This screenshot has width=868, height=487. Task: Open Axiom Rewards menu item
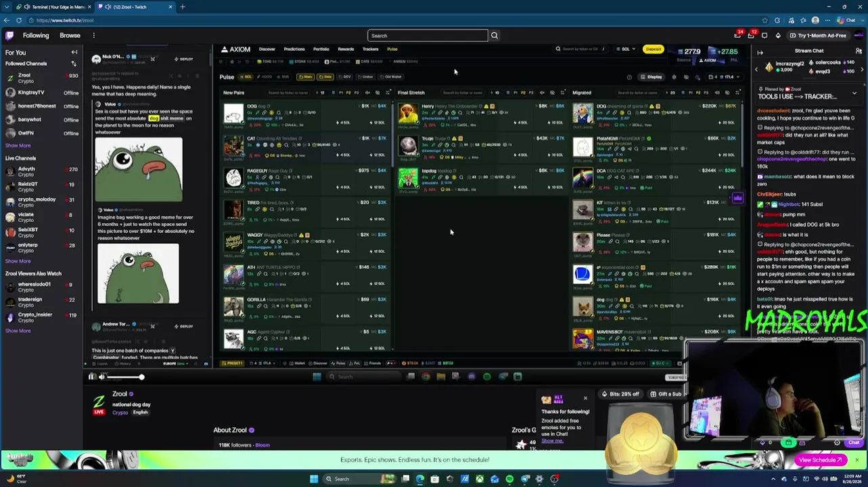[346, 49]
